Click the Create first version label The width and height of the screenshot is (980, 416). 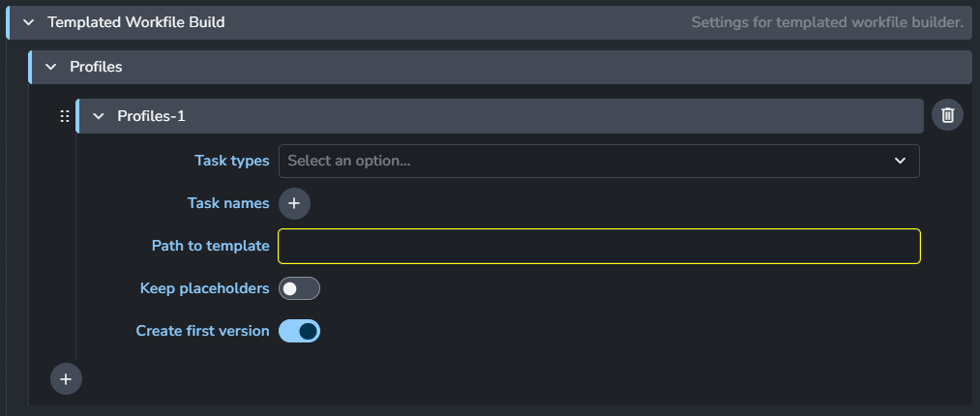click(202, 331)
